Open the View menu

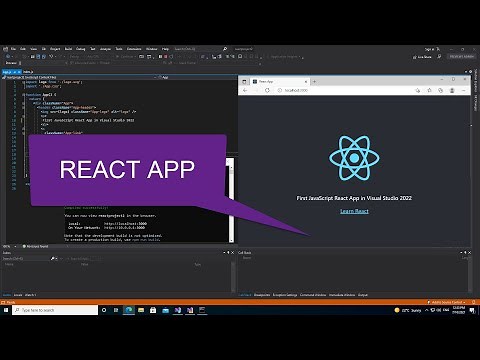pyautogui.click(x=34, y=49)
